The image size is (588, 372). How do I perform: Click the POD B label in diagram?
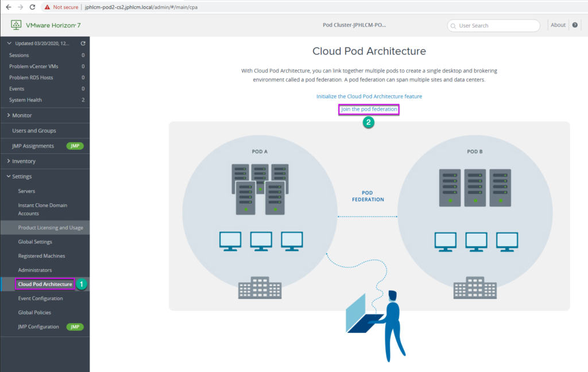(475, 152)
